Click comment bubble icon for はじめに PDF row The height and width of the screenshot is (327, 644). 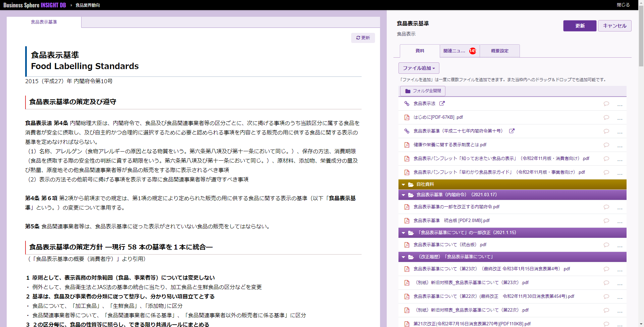[606, 117]
